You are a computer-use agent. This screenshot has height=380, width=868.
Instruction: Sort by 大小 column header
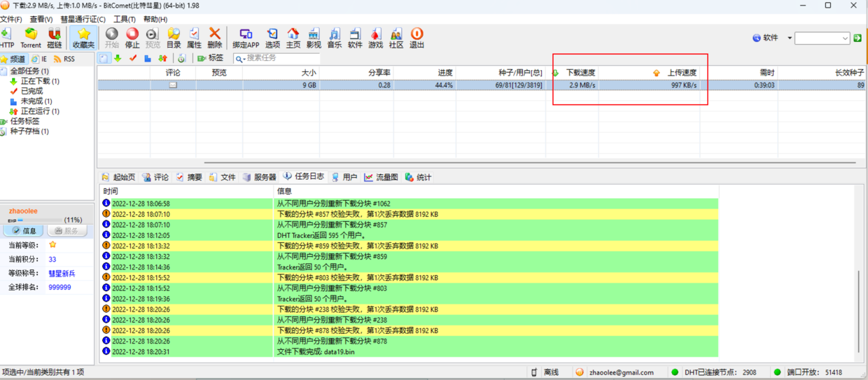click(281, 72)
